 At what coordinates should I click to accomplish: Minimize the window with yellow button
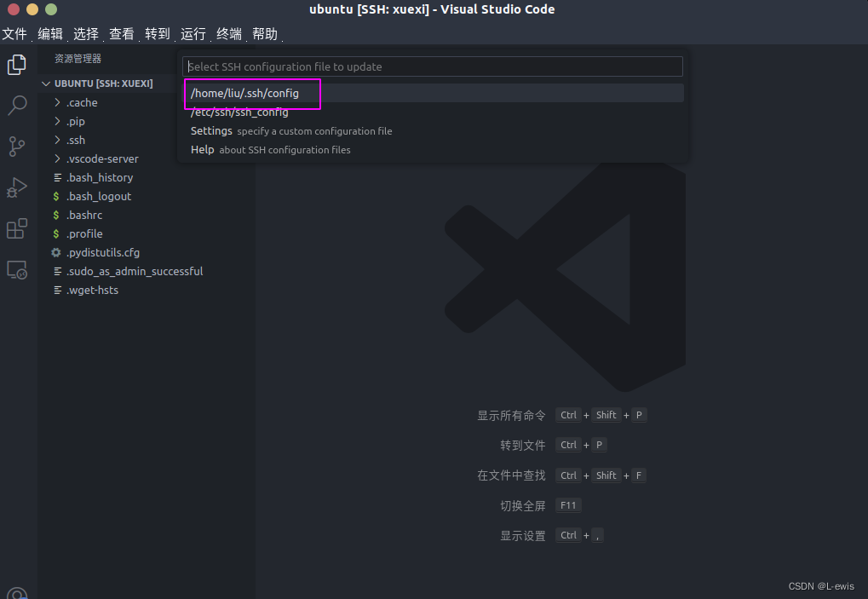[32, 9]
